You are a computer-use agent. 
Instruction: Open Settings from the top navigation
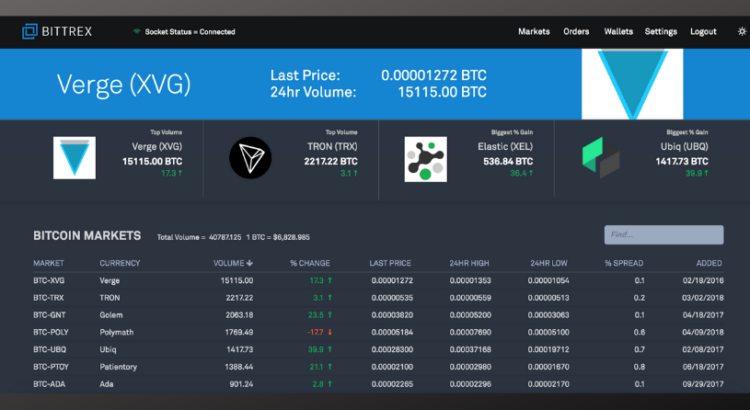tap(661, 32)
